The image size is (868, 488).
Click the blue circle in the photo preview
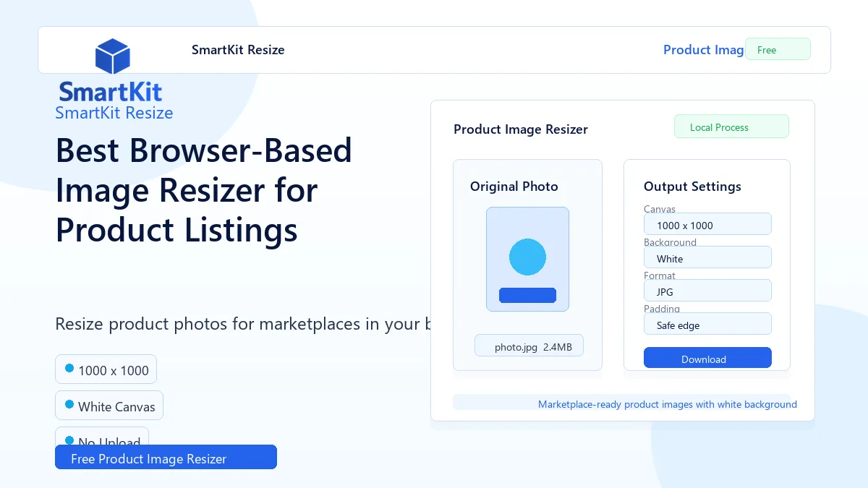click(x=527, y=257)
